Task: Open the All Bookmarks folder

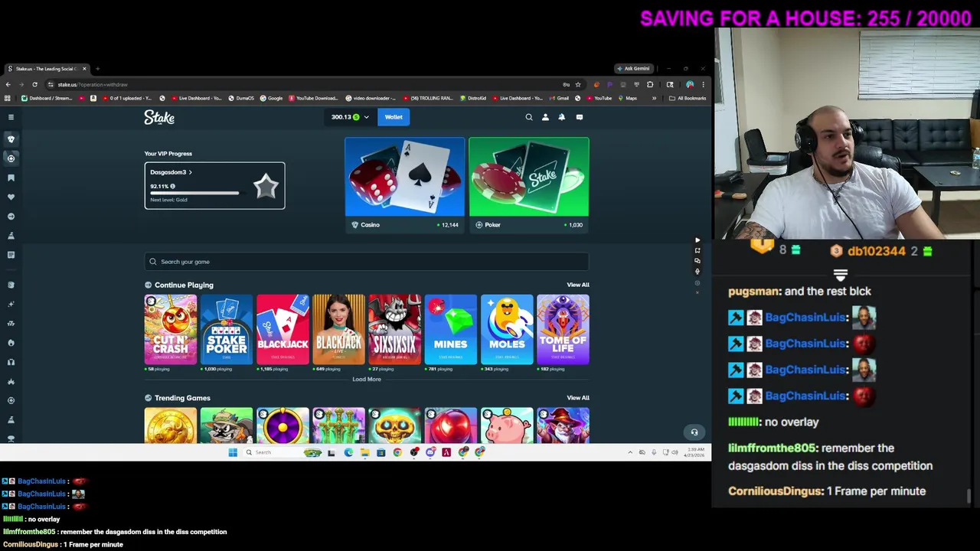Action: pos(688,98)
